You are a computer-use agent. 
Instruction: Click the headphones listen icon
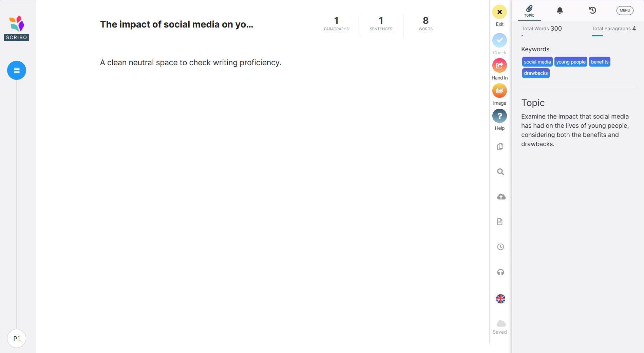click(x=500, y=272)
